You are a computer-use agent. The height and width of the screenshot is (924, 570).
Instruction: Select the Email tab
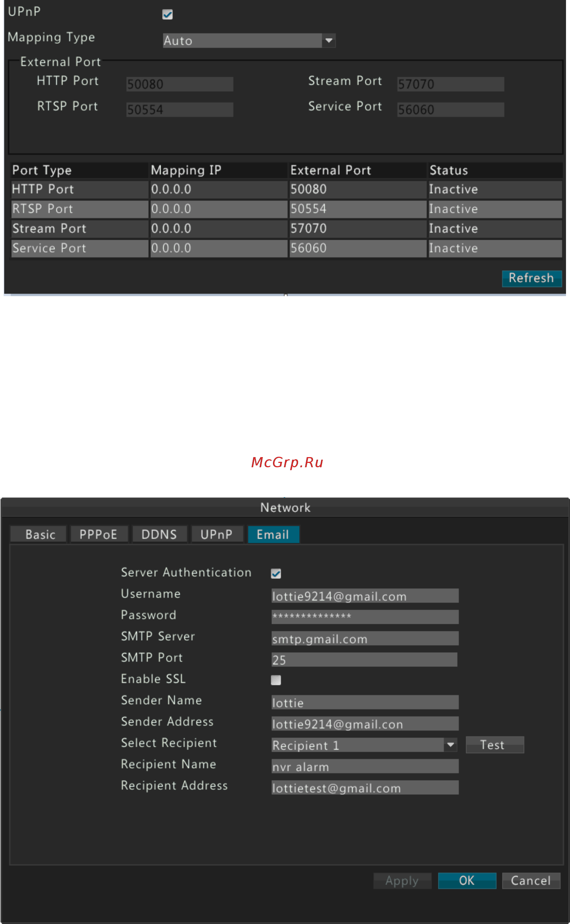click(x=273, y=534)
